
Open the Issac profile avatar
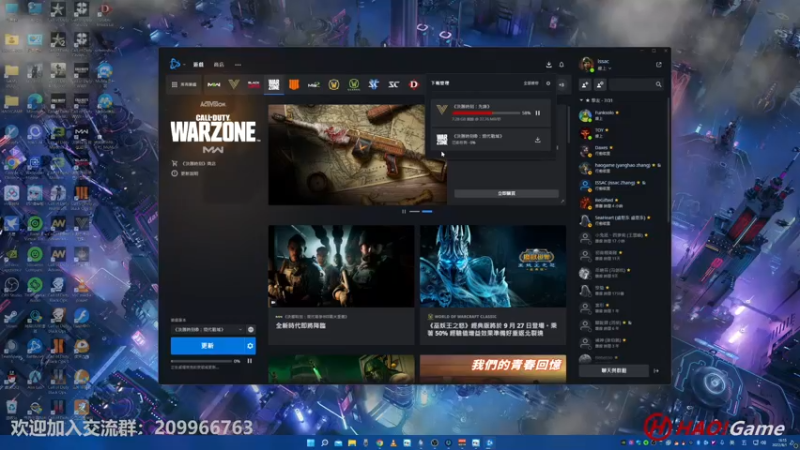point(586,64)
